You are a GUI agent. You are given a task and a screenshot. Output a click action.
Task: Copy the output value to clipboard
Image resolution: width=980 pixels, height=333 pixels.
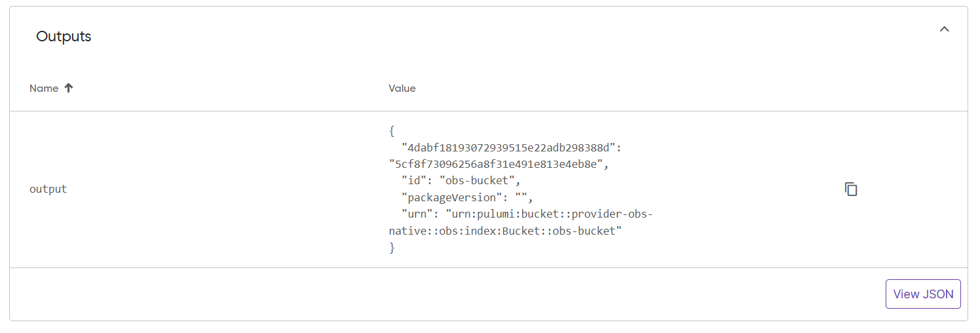[x=851, y=189]
